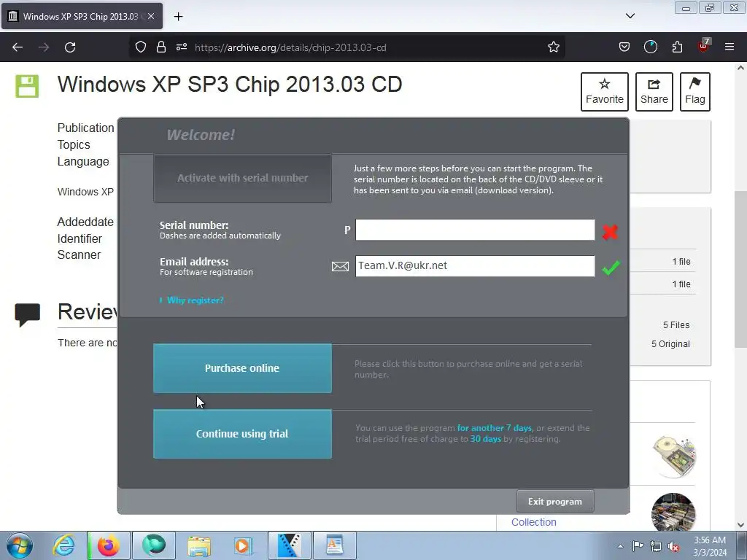Open site permissions icon in address bar
The height and width of the screenshot is (560, 747).
coord(182,47)
